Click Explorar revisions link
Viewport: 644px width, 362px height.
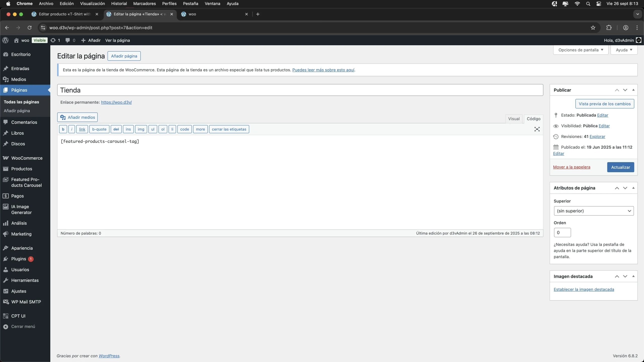pos(597,137)
